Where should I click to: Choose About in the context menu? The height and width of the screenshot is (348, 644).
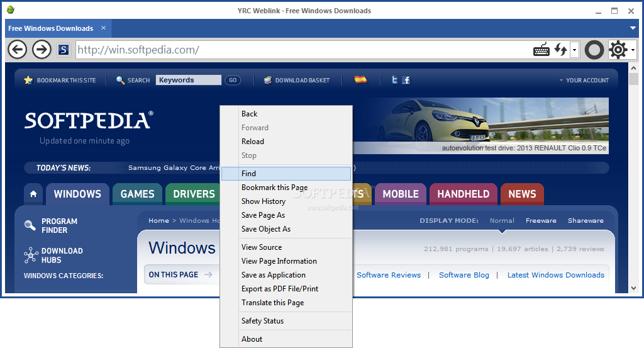point(286,339)
